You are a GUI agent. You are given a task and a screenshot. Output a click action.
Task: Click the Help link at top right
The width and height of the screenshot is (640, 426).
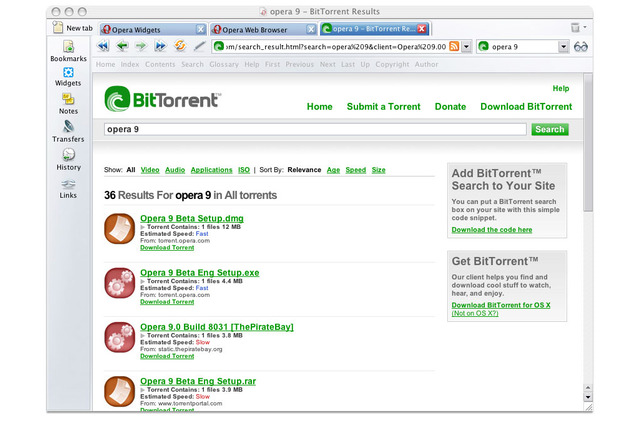click(561, 88)
